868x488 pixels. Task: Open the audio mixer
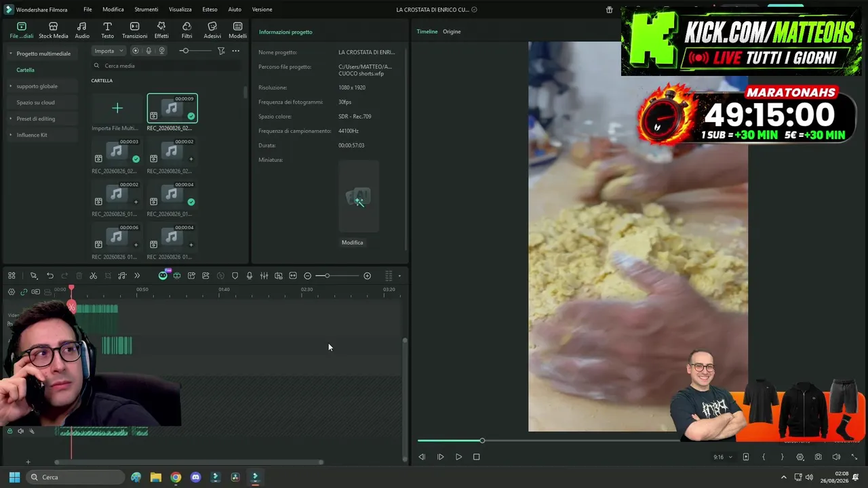[264, 276]
